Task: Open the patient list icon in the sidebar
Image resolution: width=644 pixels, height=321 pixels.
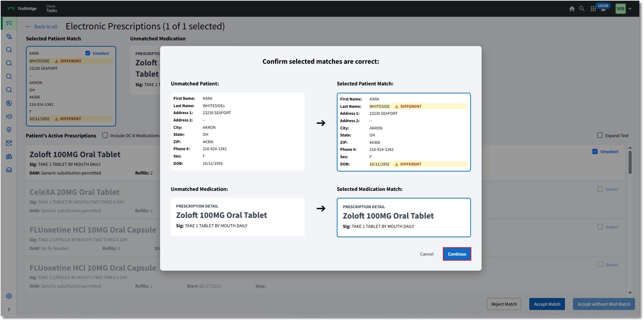Action: click(9, 36)
